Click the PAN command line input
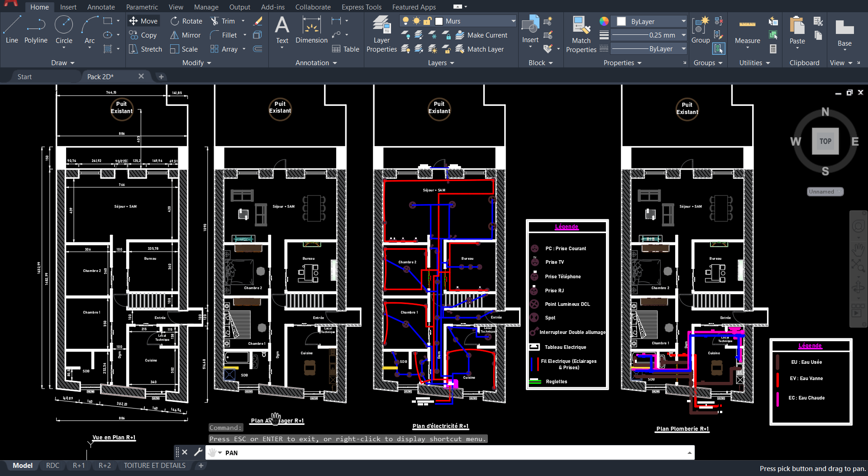This screenshot has width=868, height=476. pos(453,453)
